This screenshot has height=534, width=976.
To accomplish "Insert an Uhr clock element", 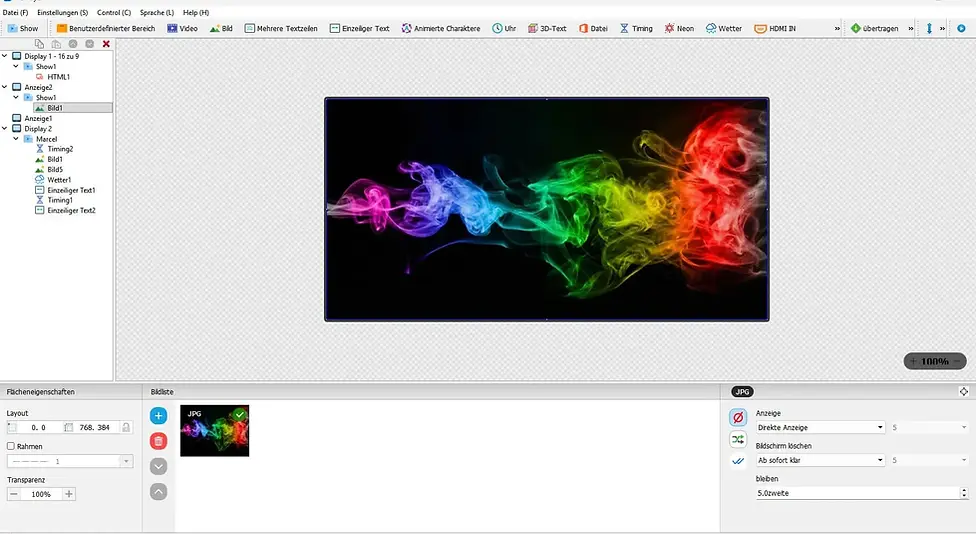I will [x=504, y=29].
